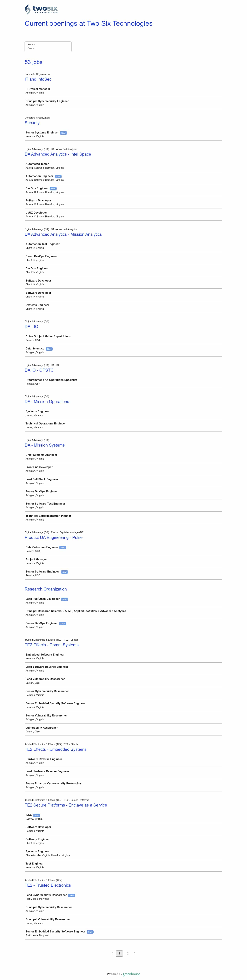
Task: Click the New badge beside Data Scientist
Action: click(x=49, y=349)
